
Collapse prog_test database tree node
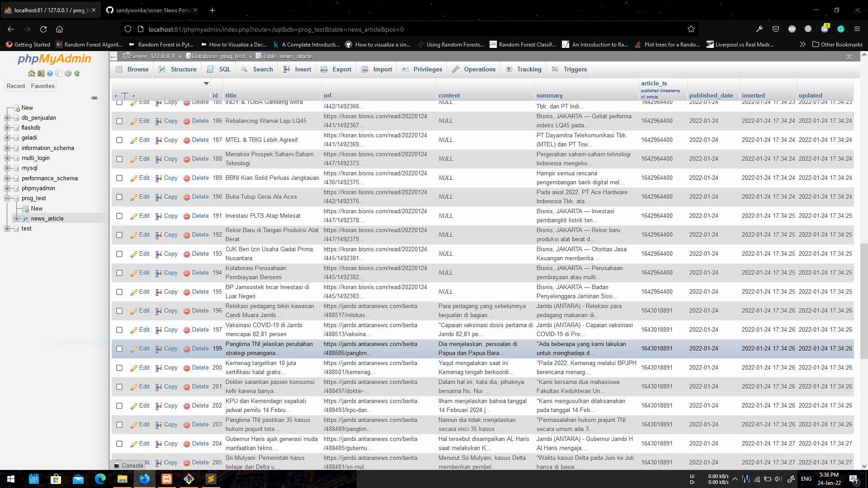tap(7, 198)
